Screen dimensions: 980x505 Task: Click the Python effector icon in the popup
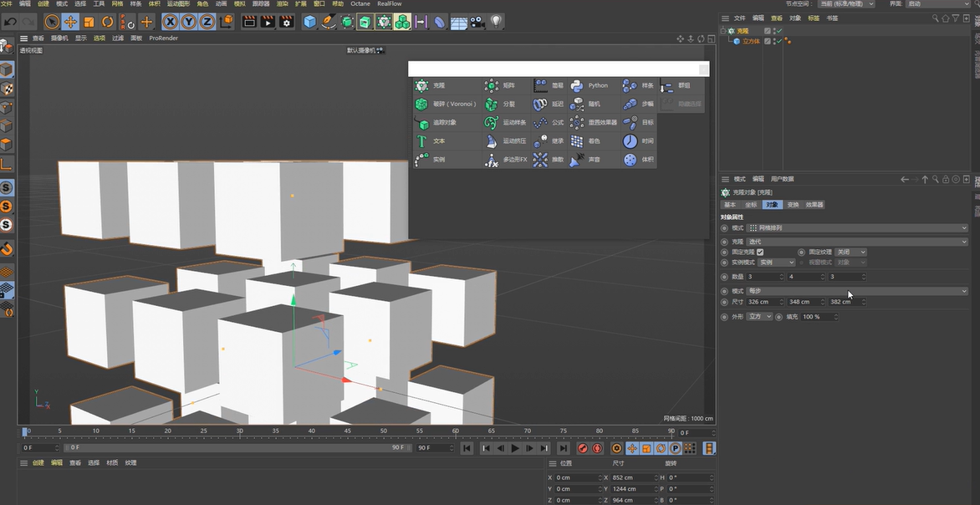(x=579, y=84)
